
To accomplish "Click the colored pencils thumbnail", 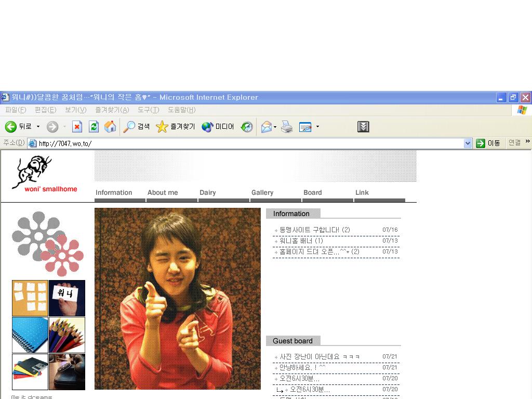I will click(x=67, y=335).
